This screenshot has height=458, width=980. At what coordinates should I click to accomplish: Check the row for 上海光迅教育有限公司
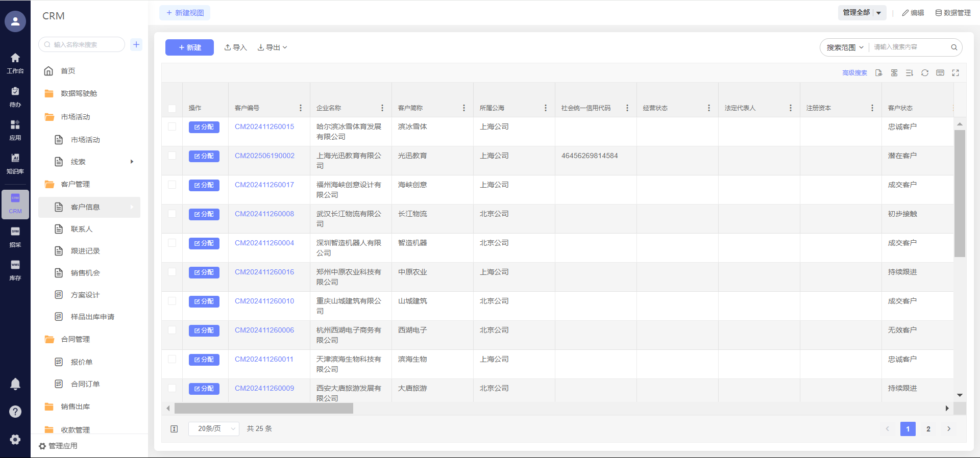(172, 156)
